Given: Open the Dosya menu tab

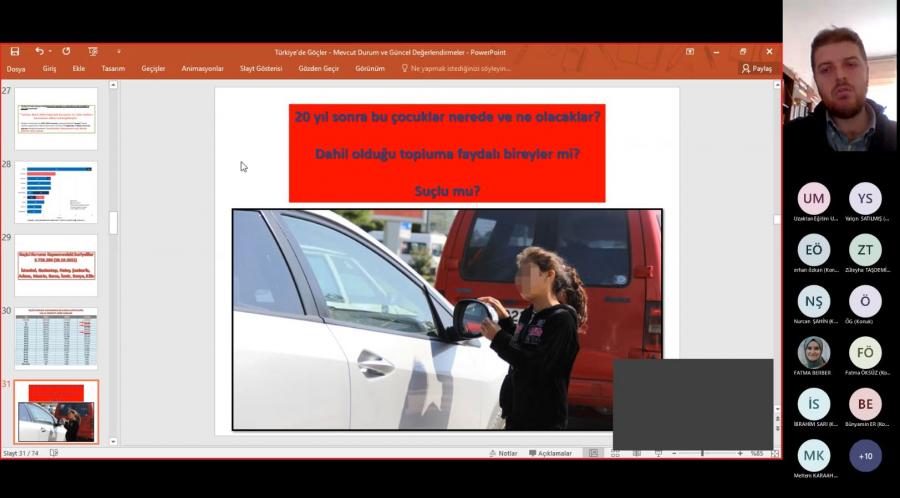Looking at the screenshot, I should (16, 69).
